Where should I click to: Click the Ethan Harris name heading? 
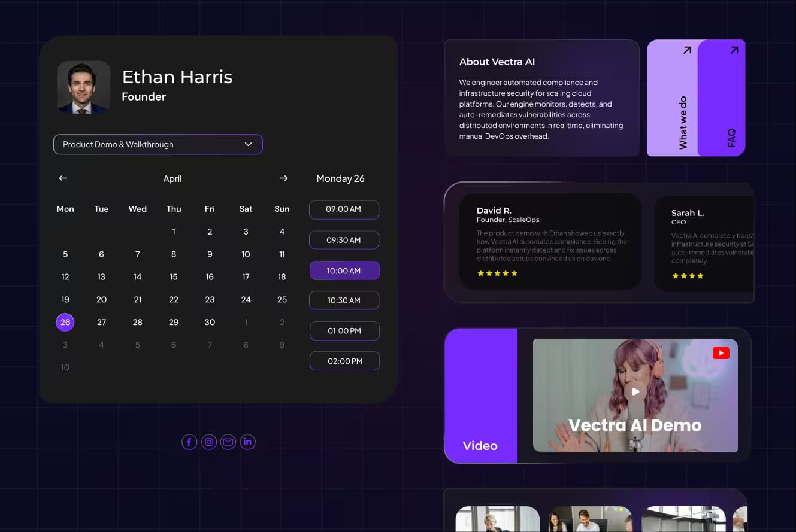tap(177, 77)
